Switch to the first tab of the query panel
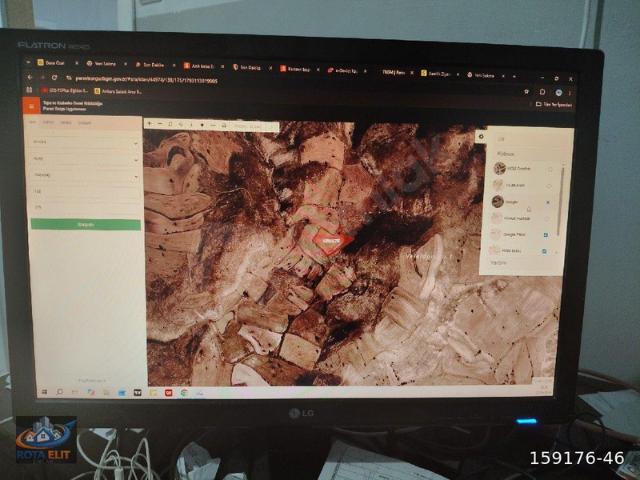 pyautogui.click(x=32, y=122)
